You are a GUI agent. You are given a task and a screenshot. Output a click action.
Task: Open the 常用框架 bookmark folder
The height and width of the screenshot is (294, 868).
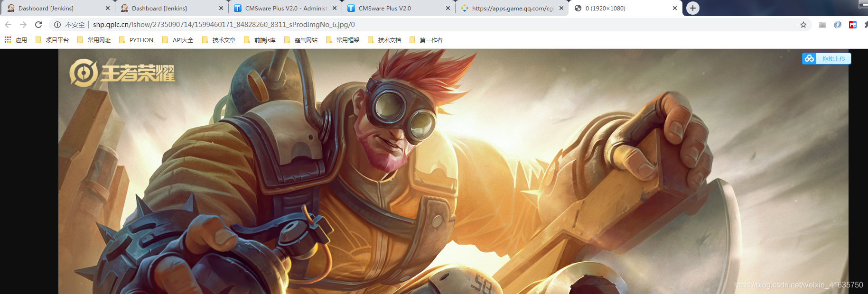(x=343, y=40)
